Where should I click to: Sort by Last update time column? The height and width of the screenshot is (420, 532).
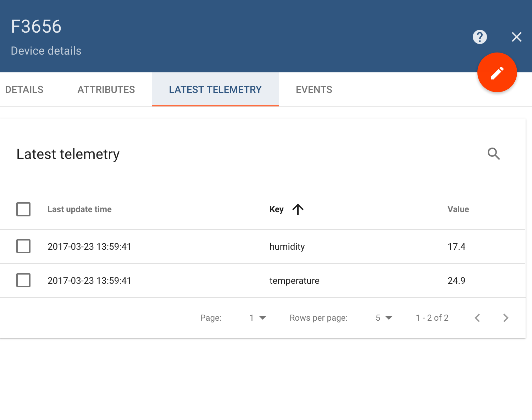pos(79,209)
